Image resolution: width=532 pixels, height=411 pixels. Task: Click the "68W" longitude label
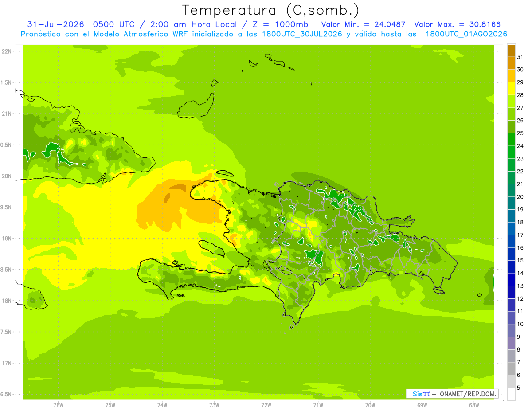pos(474,405)
